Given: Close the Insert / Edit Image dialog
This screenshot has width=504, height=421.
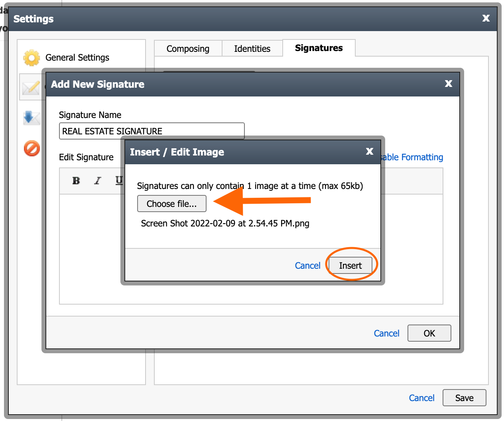Looking at the screenshot, I should pos(369,151).
